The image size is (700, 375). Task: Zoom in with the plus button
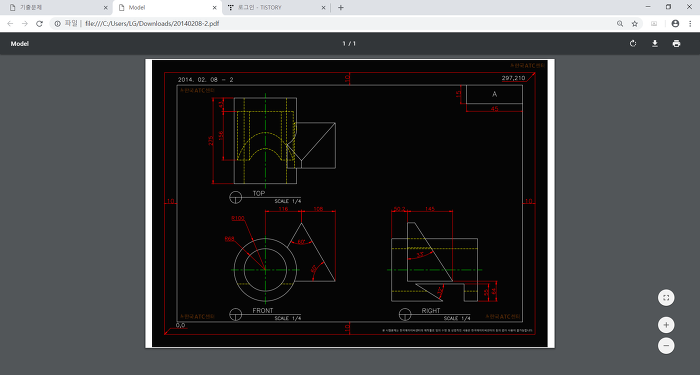666,325
